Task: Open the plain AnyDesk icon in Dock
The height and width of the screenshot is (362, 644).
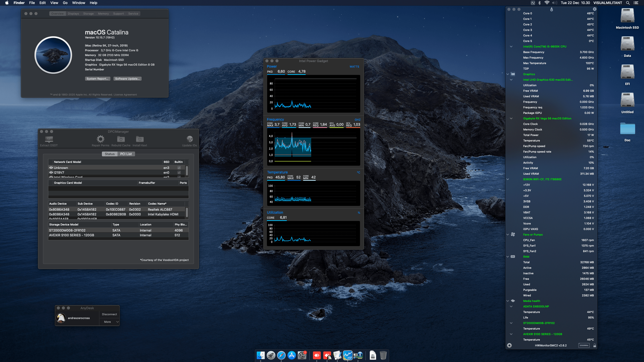Action: point(317,355)
